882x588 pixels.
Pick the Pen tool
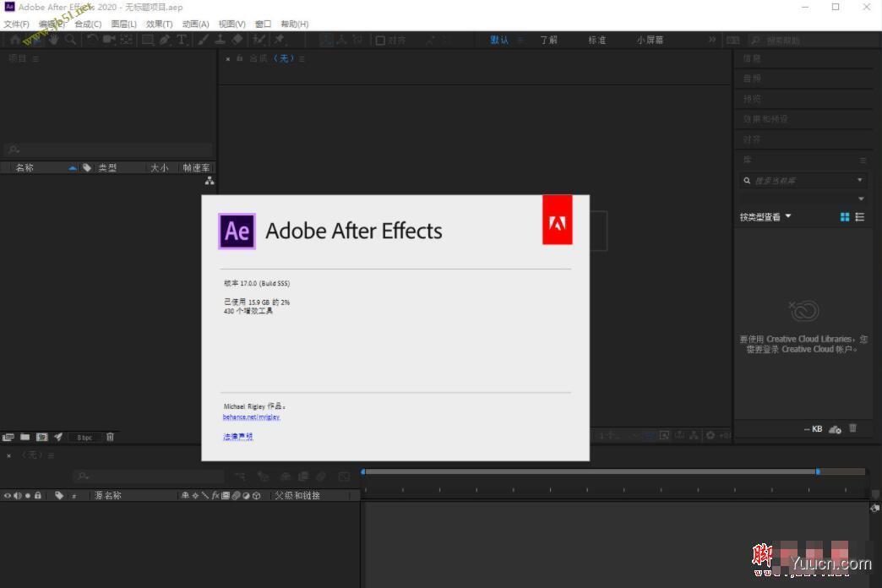(165, 40)
